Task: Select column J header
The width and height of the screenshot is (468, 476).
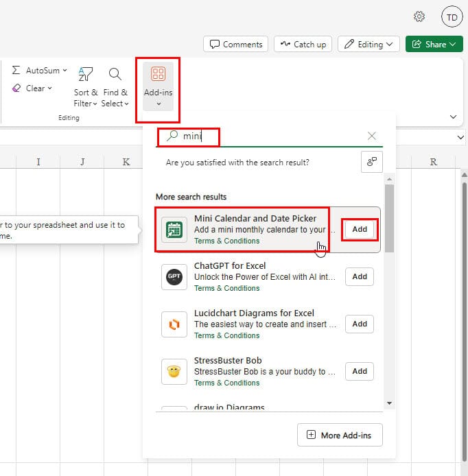Action: coord(82,162)
